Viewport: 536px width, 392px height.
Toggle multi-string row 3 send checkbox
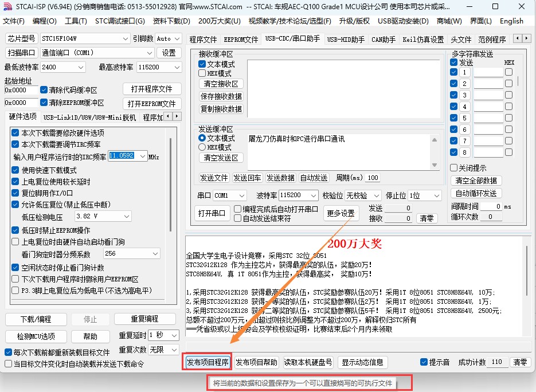pos(453,95)
